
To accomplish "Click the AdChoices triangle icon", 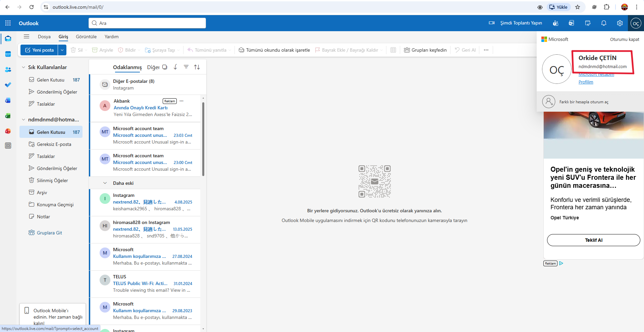I will point(561,263).
